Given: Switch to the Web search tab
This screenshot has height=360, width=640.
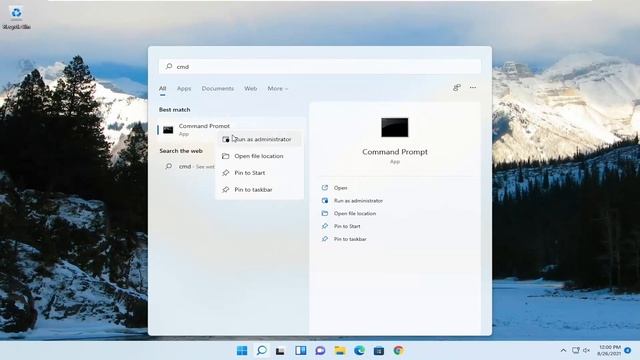Looking at the screenshot, I should point(251,89).
